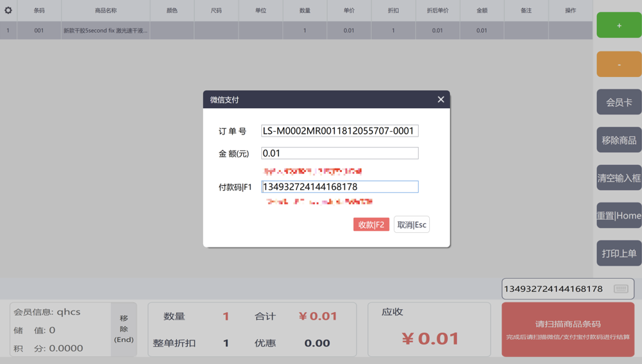642x364 pixels.
Task: Click the 应收 amount ¥0.01
Action: (x=430, y=338)
